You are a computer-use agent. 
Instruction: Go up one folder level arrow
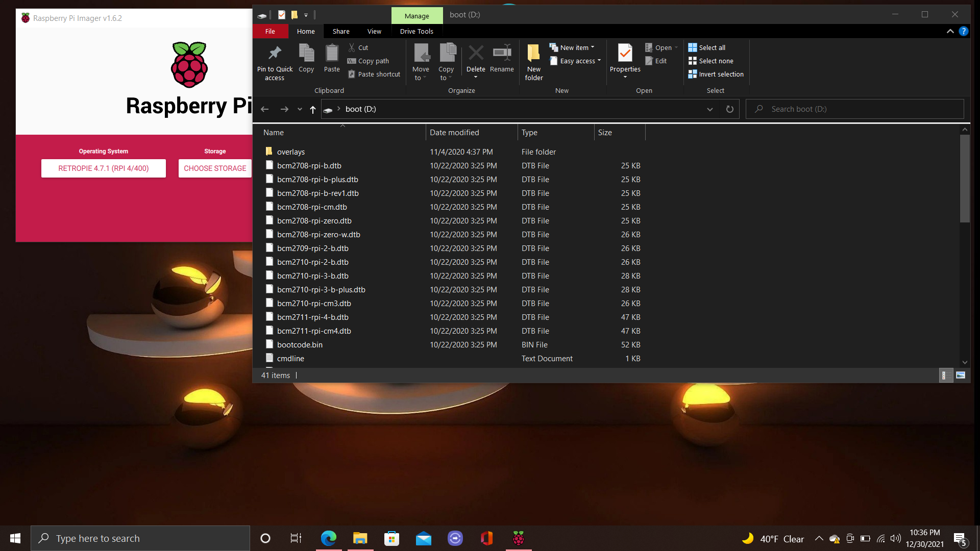[x=313, y=109]
